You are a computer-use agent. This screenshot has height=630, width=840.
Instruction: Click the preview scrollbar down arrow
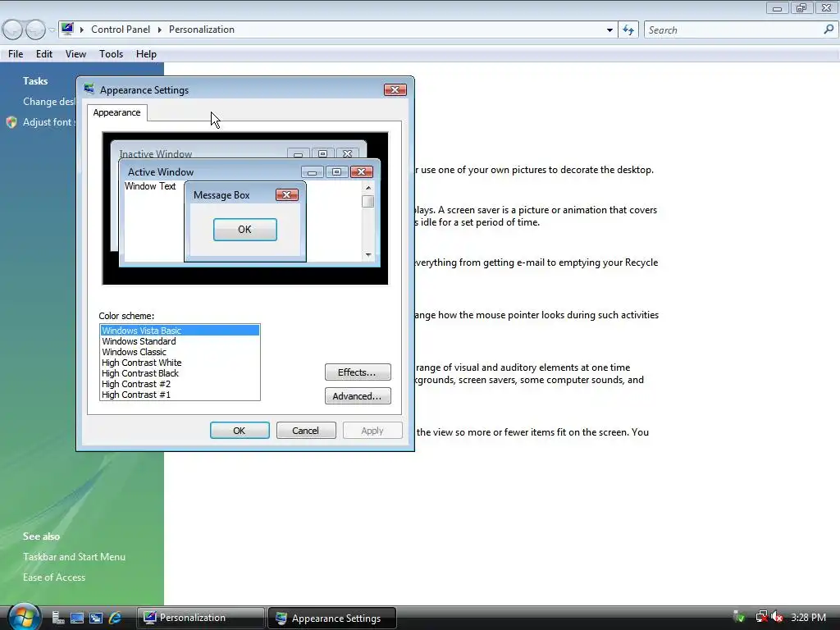[368, 255]
